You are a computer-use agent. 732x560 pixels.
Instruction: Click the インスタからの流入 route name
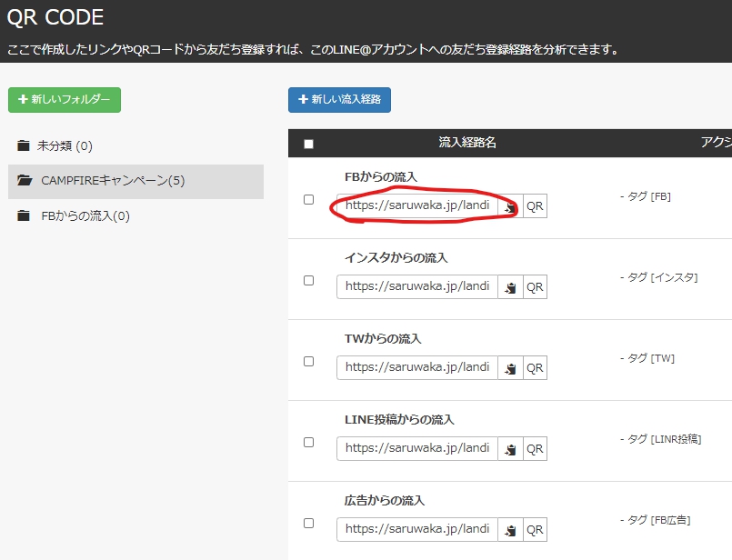pos(396,258)
